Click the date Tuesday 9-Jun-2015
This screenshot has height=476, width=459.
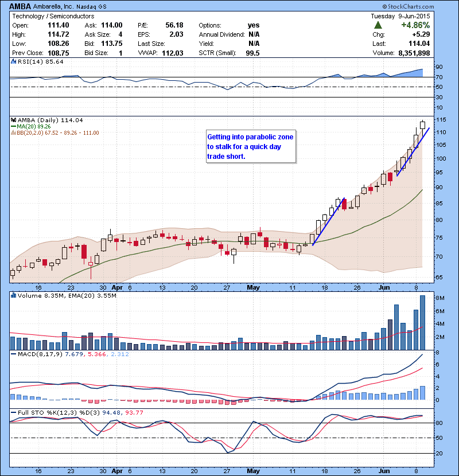pos(400,16)
